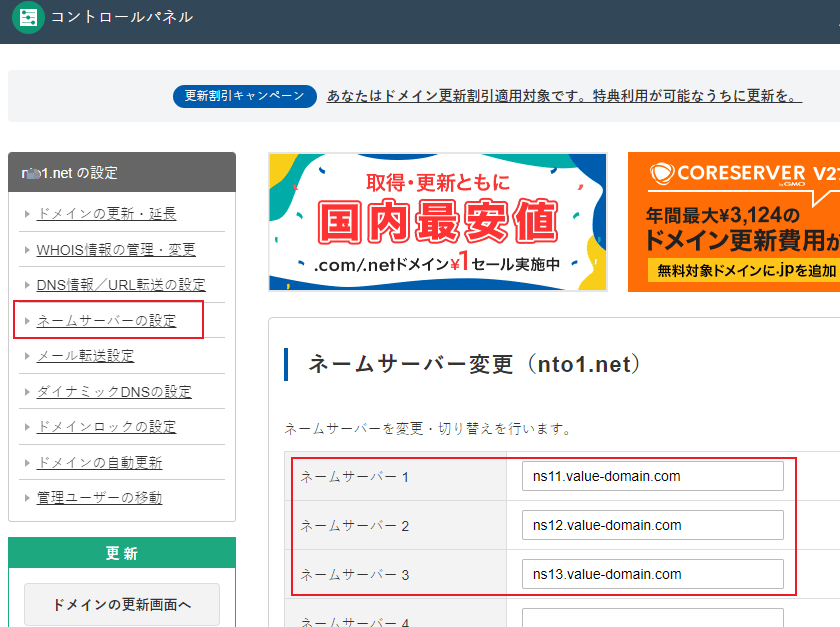Click text ネームサーバーを変更・切り替えを行います。
The height and width of the screenshot is (627, 840).
click(428, 429)
